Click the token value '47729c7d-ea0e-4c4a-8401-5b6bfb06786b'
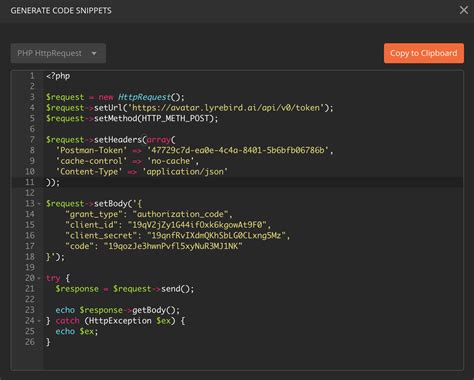 click(x=238, y=150)
